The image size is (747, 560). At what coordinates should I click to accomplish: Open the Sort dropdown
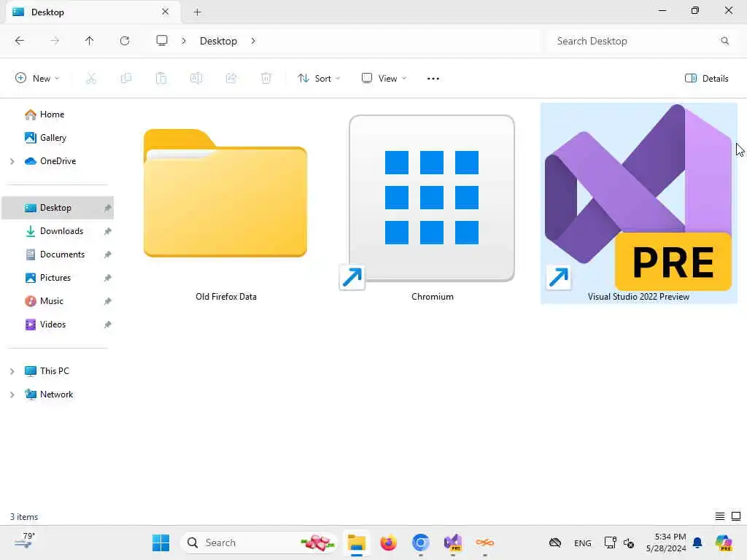pos(319,79)
